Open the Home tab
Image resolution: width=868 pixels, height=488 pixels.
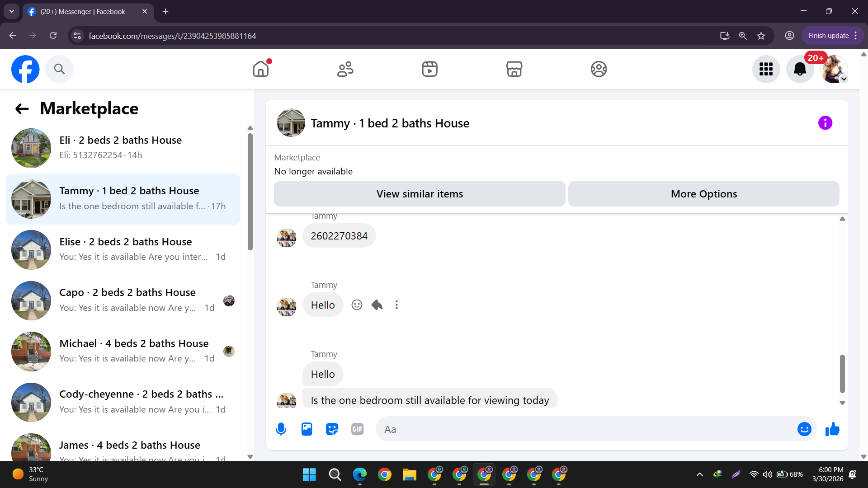(261, 69)
